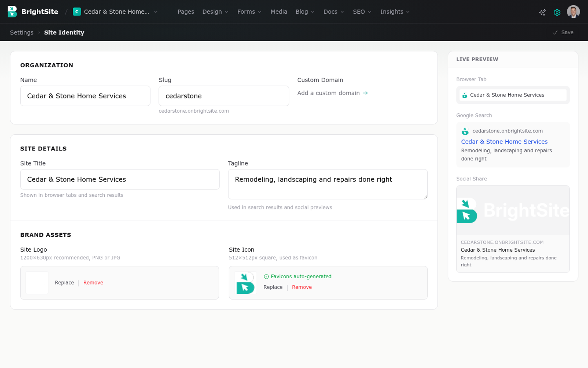Replace the Site Logo
The width and height of the screenshot is (588, 368).
(x=64, y=283)
